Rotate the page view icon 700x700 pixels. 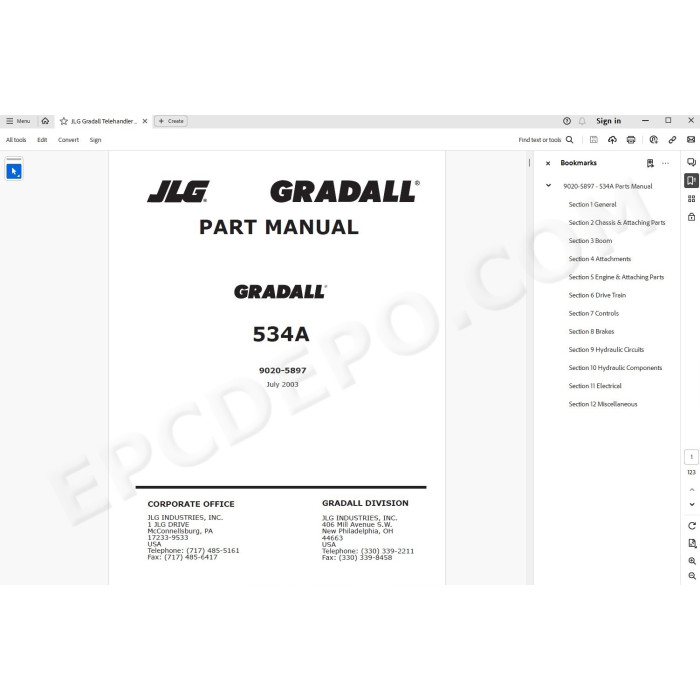(692, 526)
